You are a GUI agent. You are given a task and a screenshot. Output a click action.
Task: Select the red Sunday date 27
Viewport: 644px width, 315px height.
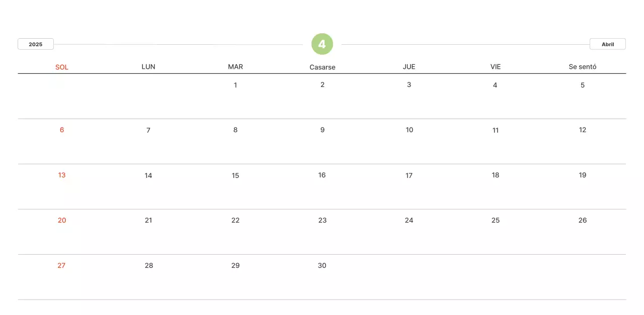tap(61, 265)
